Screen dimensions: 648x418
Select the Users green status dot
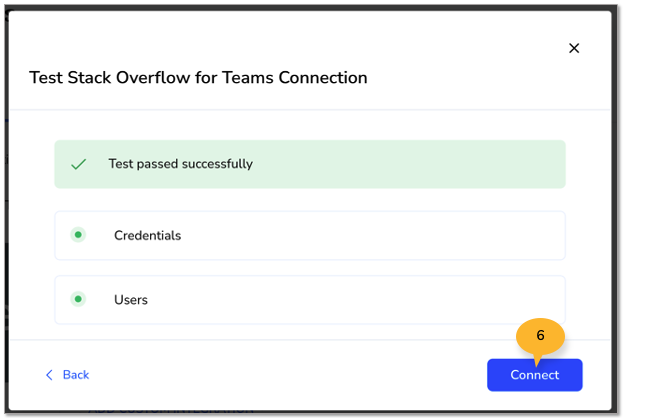click(78, 299)
